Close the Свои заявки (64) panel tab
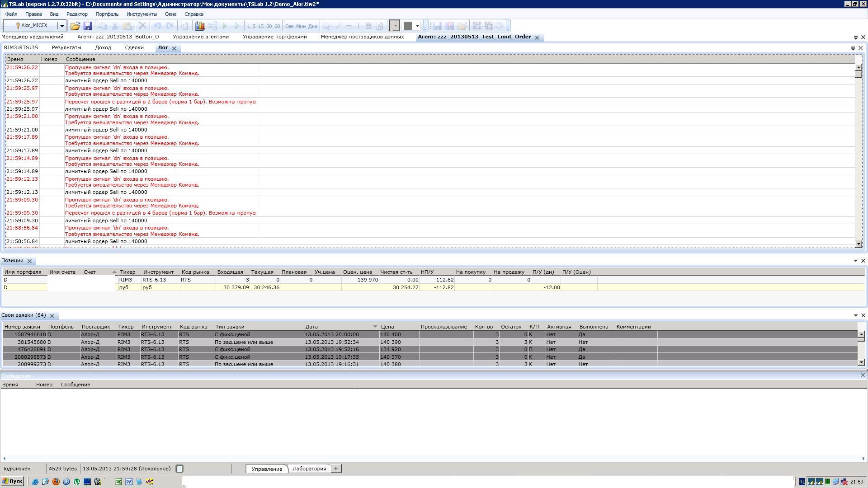The image size is (868, 488). click(52, 315)
